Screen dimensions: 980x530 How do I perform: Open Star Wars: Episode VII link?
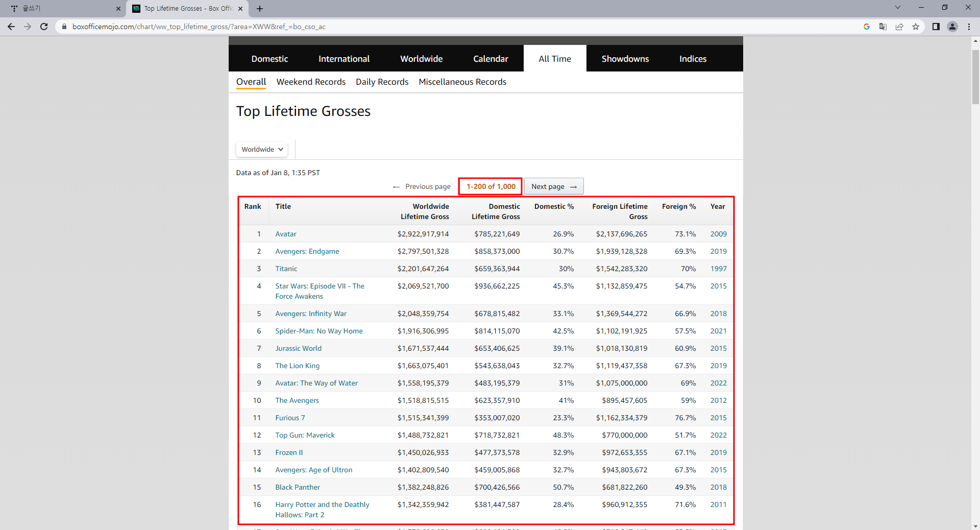(320, 291)
